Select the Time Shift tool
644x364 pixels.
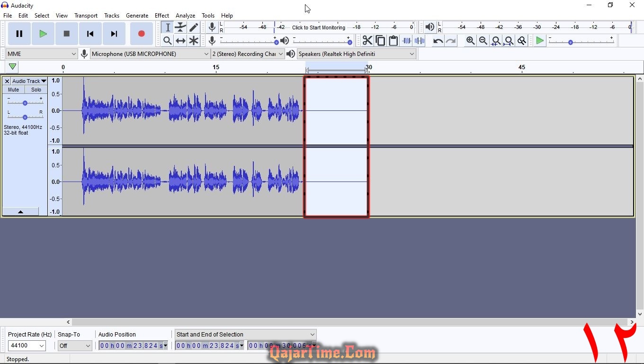[180, 41]
